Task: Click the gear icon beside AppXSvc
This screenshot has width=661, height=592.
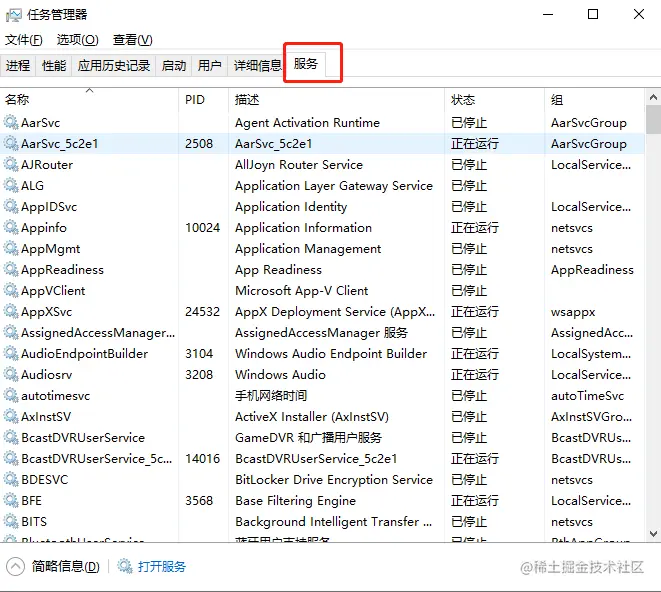Action: (x=11, y=312)
